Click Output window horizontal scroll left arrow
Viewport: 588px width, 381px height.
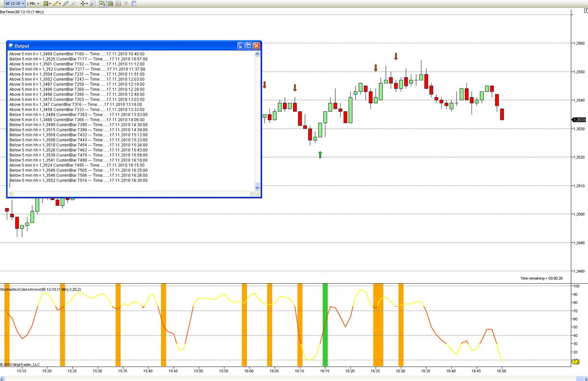[12, 194]
